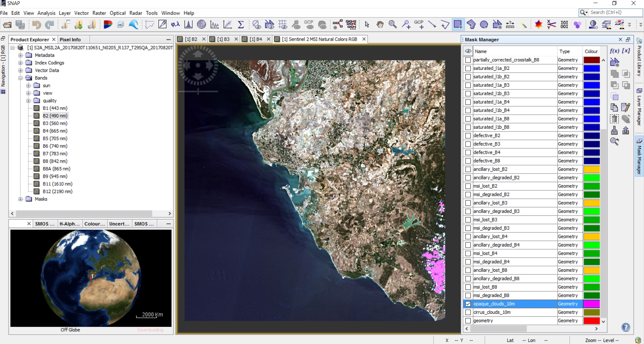The width and height of the screenshot is (644, 344).
Task: Switch to the Colour... tab
Action: (x=94, y=224)
